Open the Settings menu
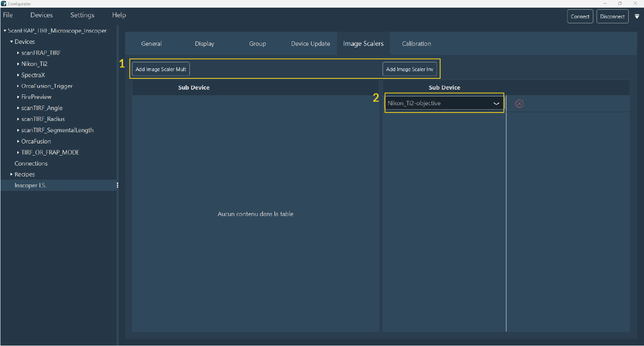 [82, 15]
